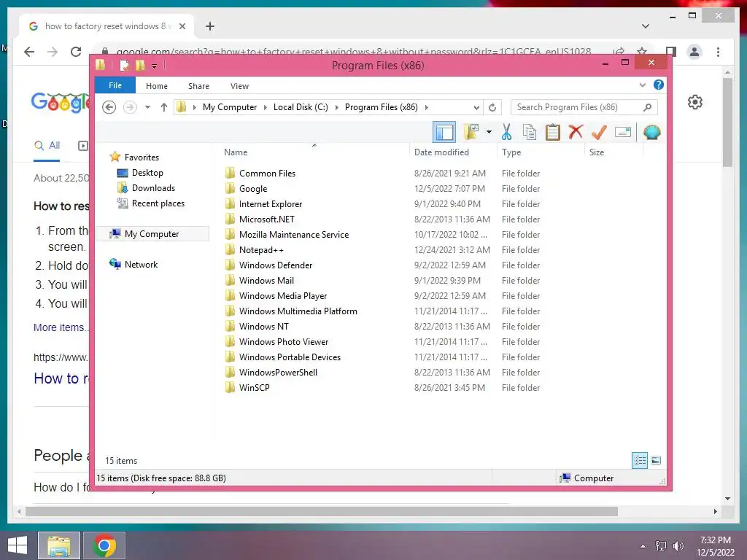Reload the page in Chrome

76,52
